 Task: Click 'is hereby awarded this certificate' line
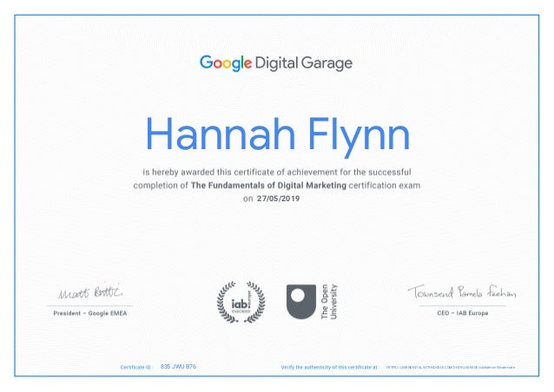pos(277,173)
